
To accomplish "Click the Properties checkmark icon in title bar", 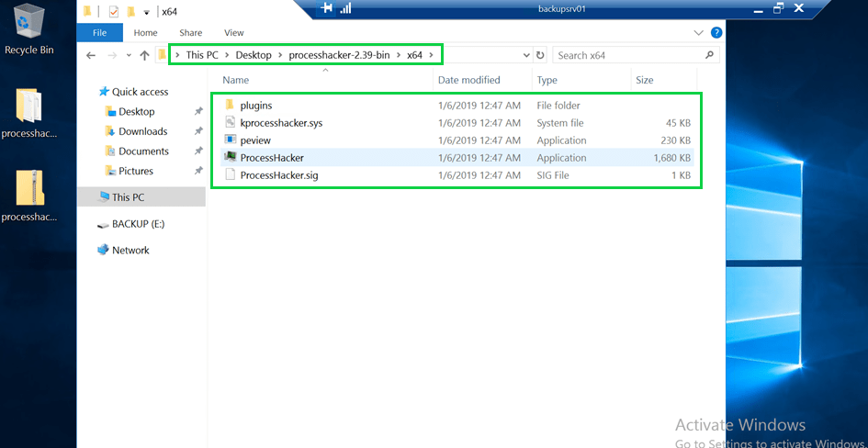I will (x=113, y=12).
